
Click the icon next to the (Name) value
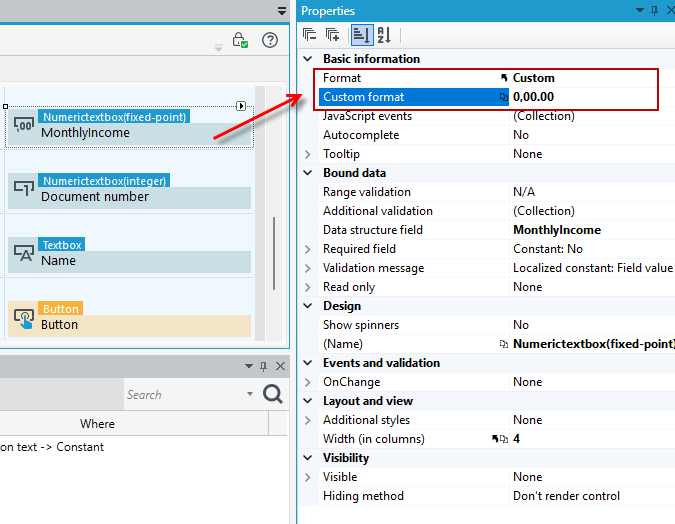click(x=503, y=344)
